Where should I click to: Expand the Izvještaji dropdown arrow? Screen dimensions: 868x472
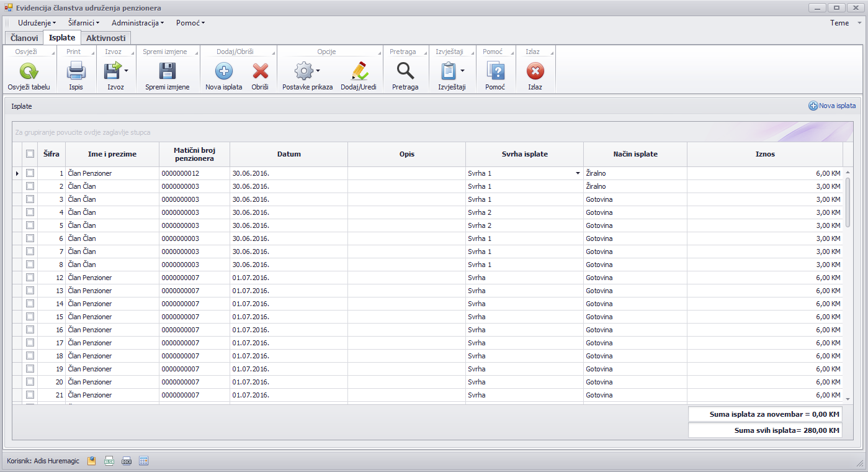tap(463, 71)
